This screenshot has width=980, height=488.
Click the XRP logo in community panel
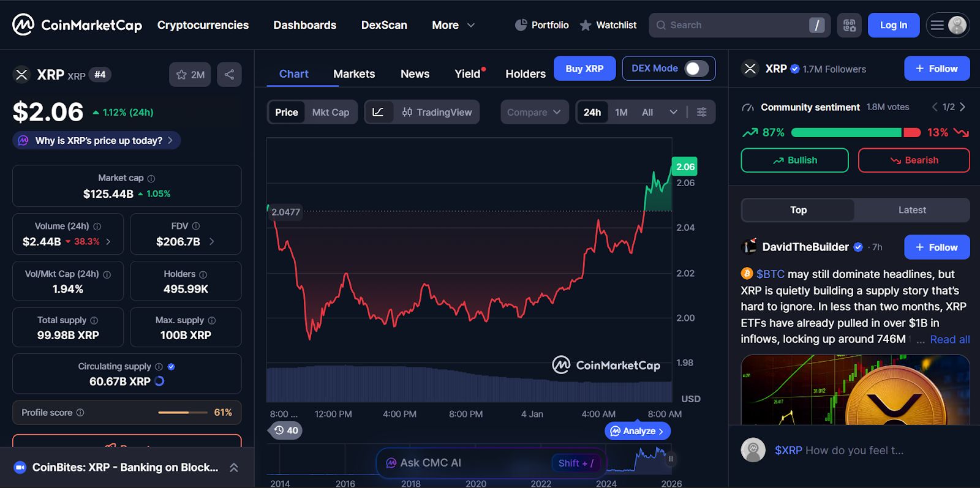pyautogui.click(x=750, y=69)
